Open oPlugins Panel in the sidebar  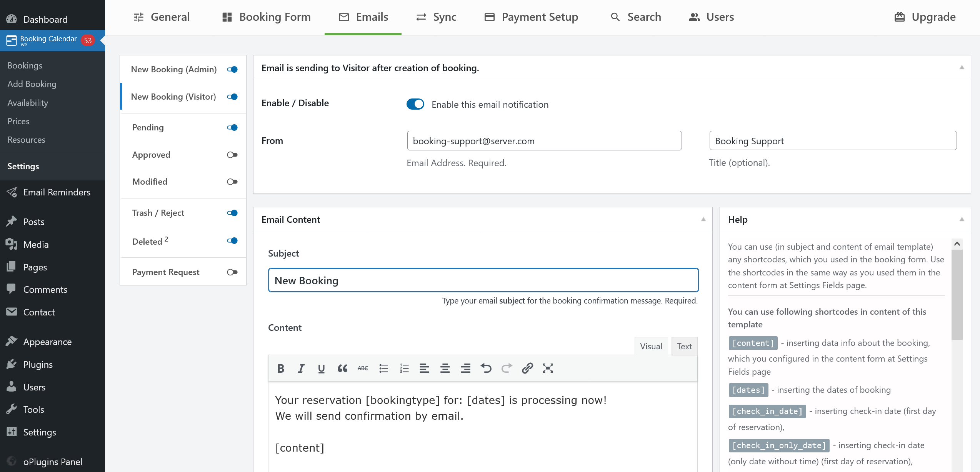click(x=53, y=462)
